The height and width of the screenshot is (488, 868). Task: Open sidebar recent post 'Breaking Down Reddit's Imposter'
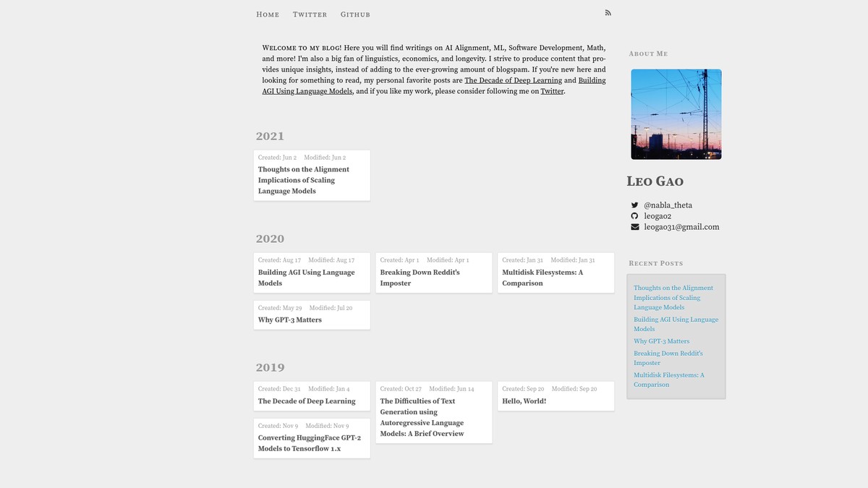tap(668, 358)
